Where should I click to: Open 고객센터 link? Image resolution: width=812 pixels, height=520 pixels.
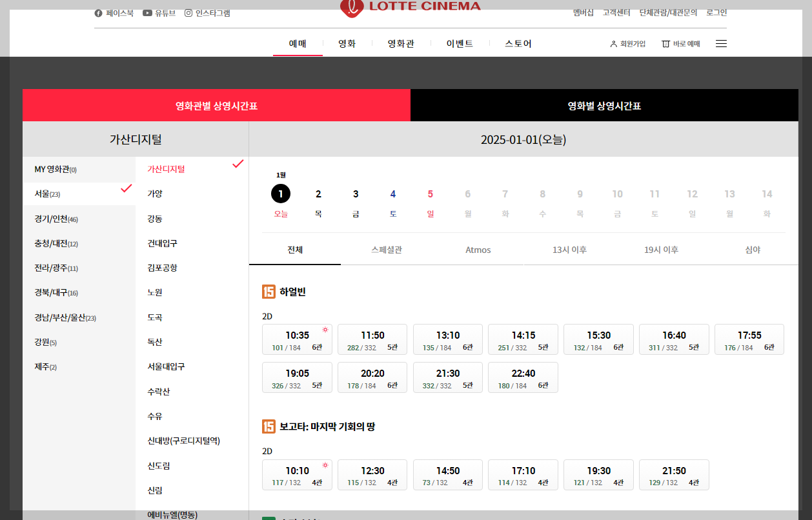click(x=616, y=13)
